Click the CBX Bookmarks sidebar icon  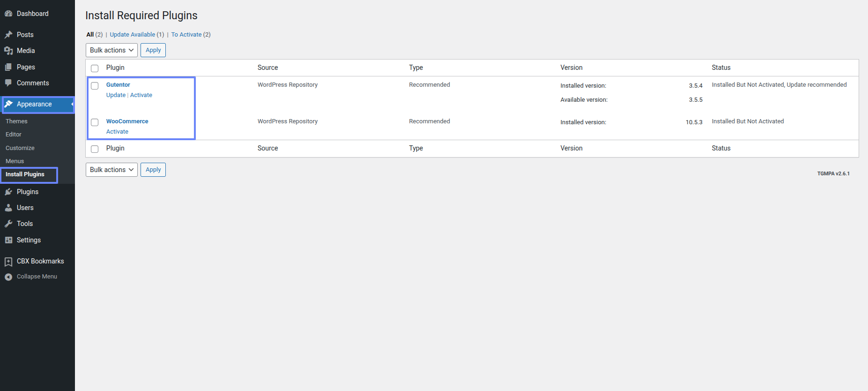click(8, 261)
